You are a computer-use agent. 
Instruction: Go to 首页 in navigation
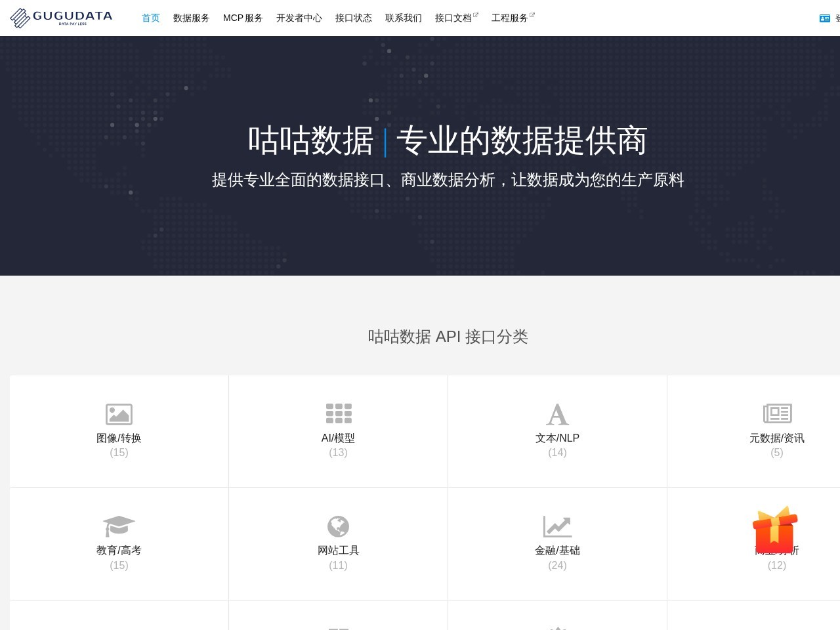(x=150, y=18)
